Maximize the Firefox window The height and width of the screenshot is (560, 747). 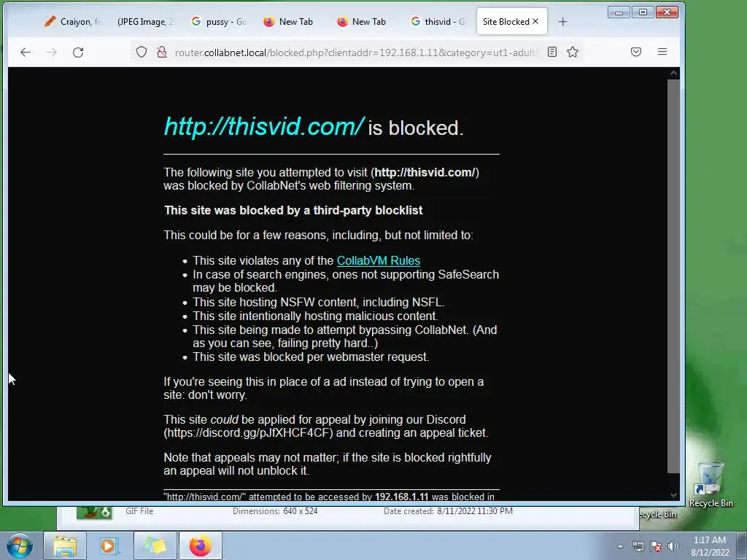tap(643, 12)
